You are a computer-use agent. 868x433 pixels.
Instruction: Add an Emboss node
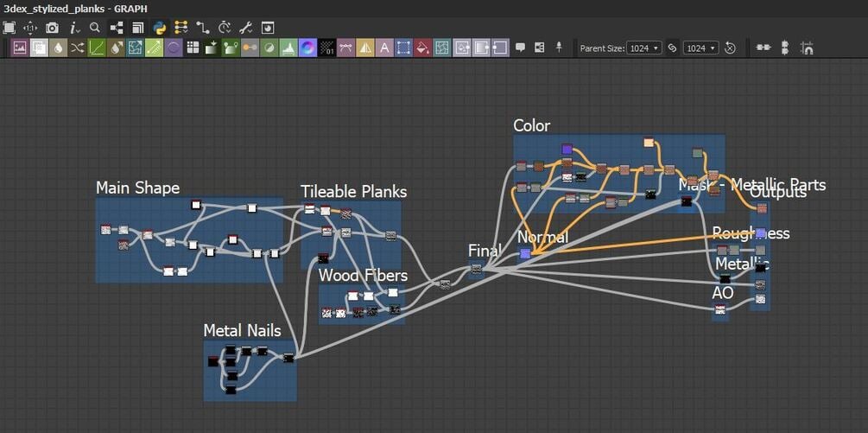(x=174, y=48)
